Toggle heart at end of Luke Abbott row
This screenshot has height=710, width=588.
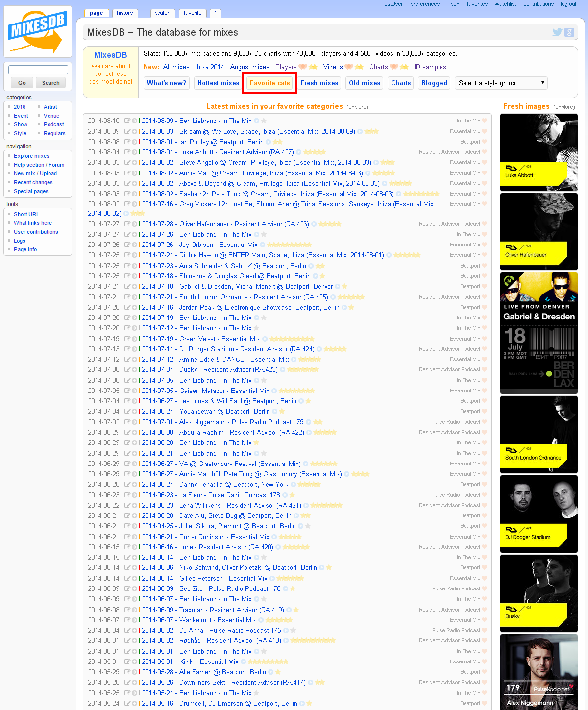[484, 152]
